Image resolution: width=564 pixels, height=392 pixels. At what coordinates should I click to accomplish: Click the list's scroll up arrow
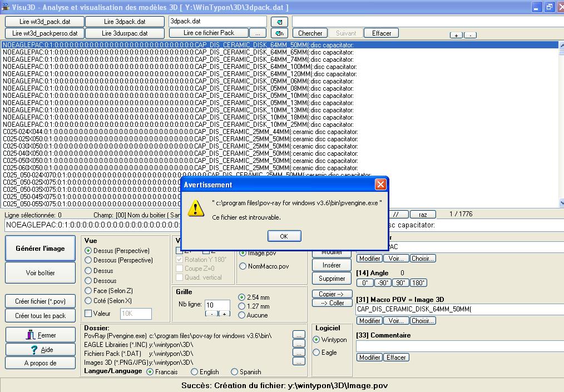point(561,45)
